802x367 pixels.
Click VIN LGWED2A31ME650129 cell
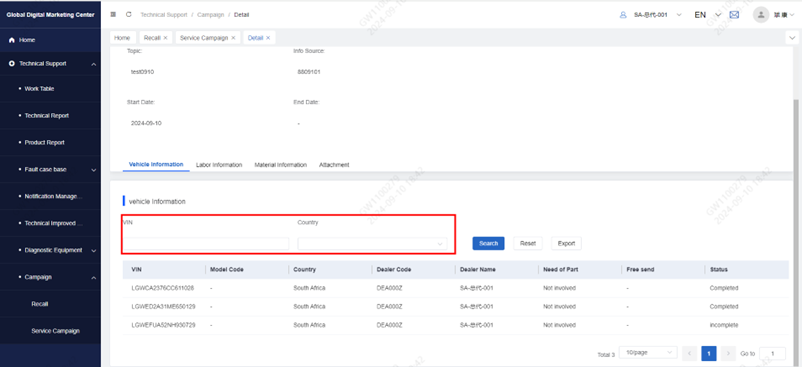(x=163, y=307)
